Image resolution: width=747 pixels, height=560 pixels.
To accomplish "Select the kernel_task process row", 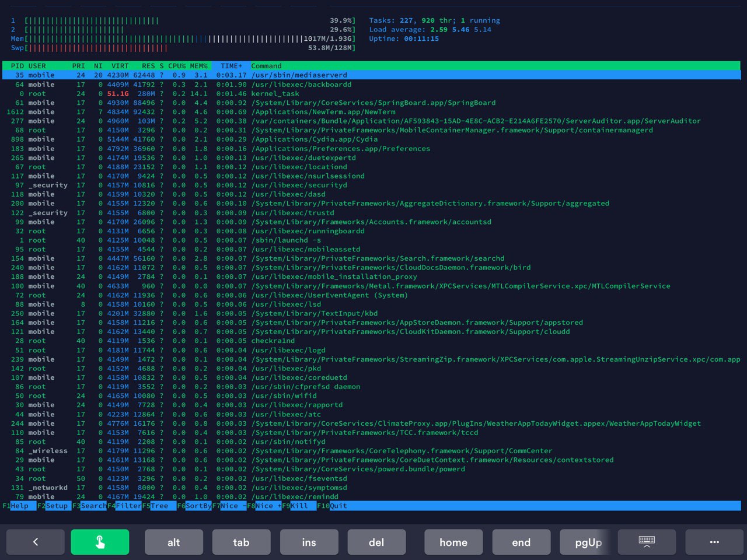I will click(371, 93).
